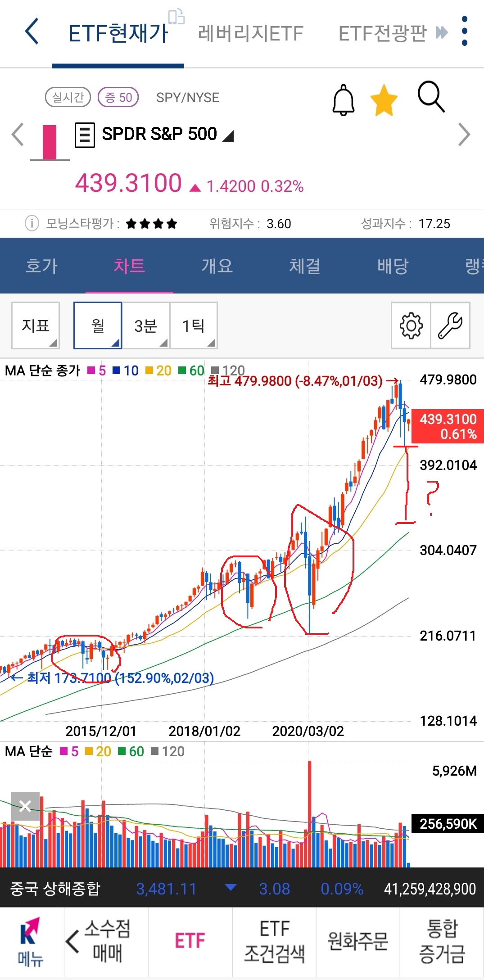The image size is (484, 980).
Task: Open 통합증거금 integrated margin
Action: [x=442, y=941]
